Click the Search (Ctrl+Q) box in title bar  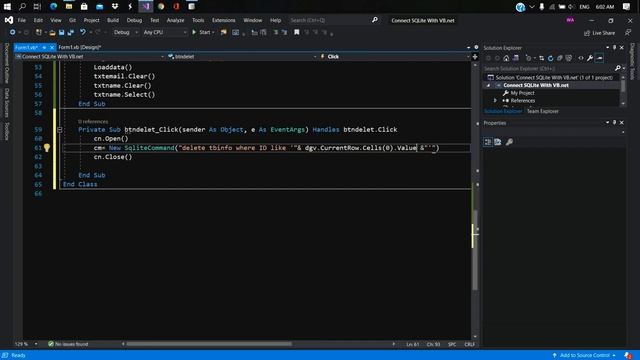(x=334, y=20)
